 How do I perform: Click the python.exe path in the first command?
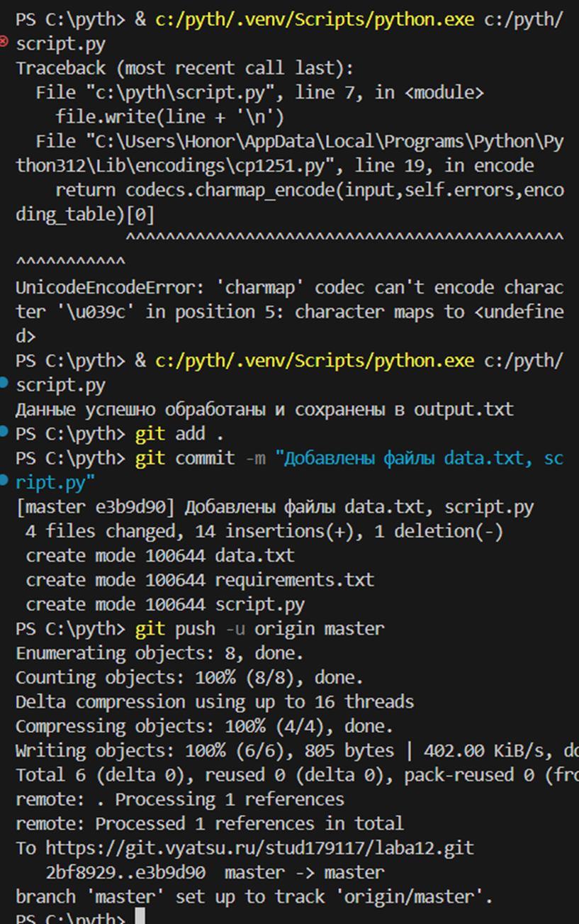pyautogui.click(x=314, y=20)
